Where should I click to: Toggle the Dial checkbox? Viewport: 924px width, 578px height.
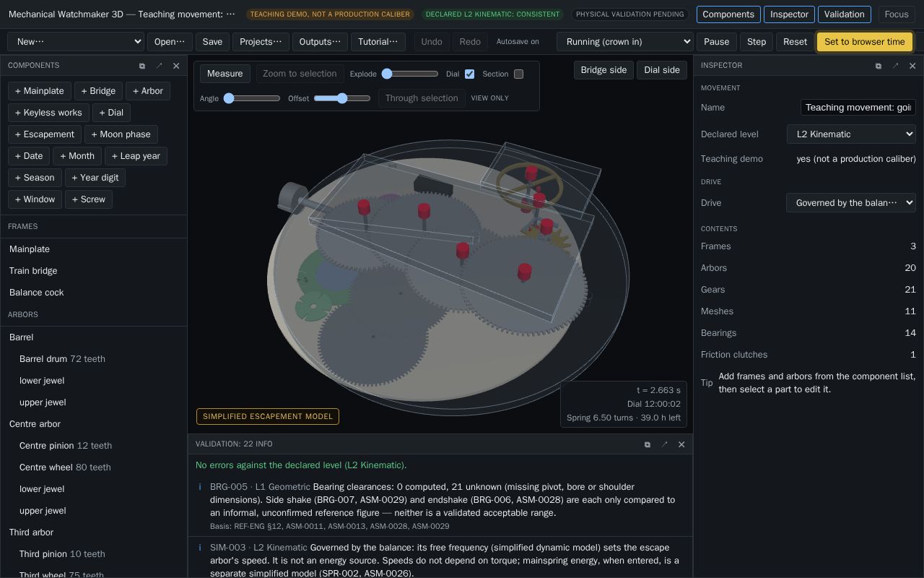(x=470, y=74)
